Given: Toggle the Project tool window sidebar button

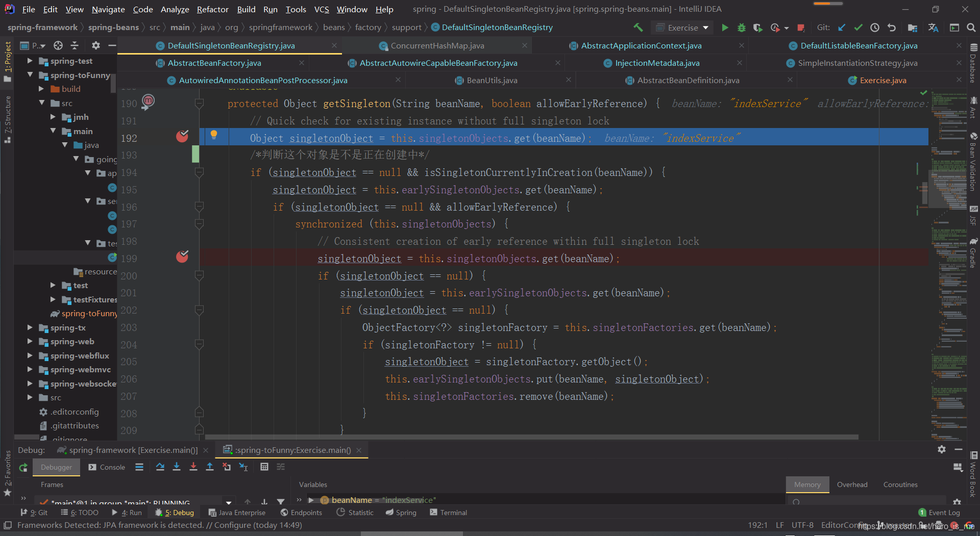Looking at the screenshot, I should tap(7, 61).
